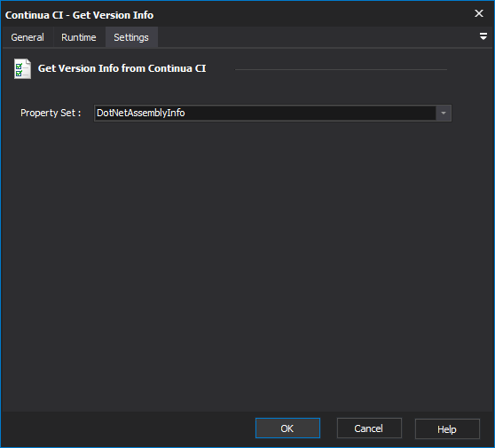Switch to the Runtime tab

coord(79,37)
